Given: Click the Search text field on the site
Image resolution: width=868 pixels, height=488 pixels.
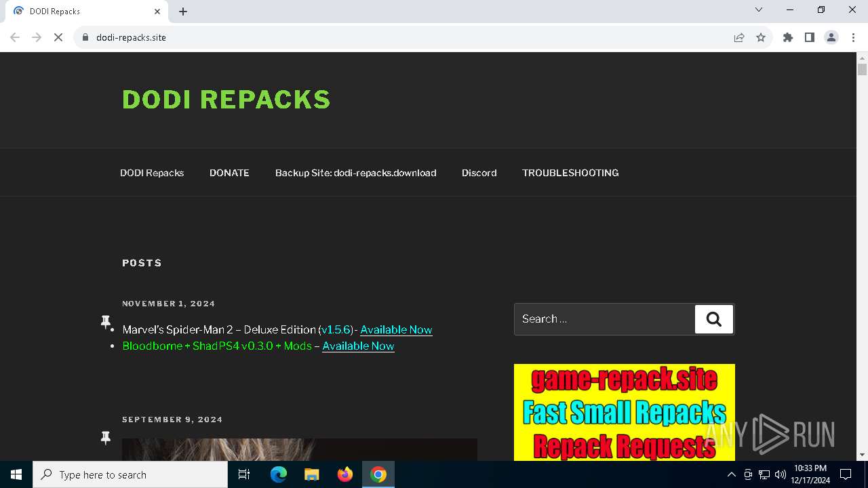Looking at the screenshot, I should point(605,319).
